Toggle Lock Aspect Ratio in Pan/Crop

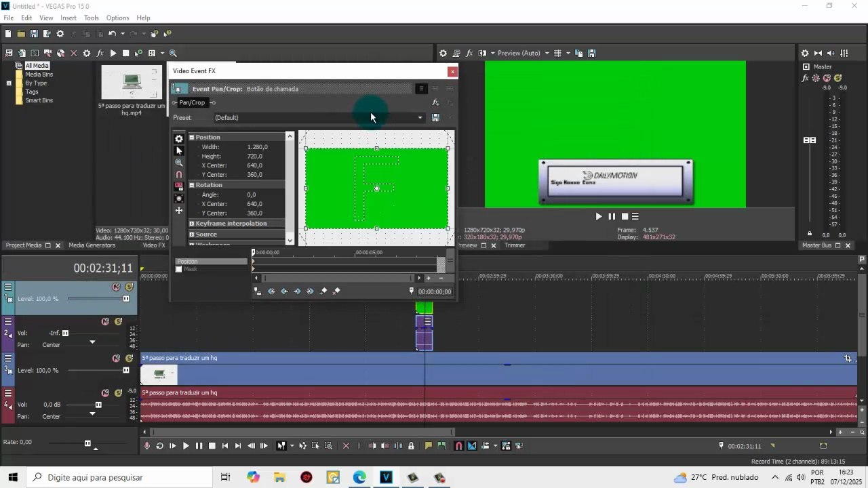coord(179,186)
